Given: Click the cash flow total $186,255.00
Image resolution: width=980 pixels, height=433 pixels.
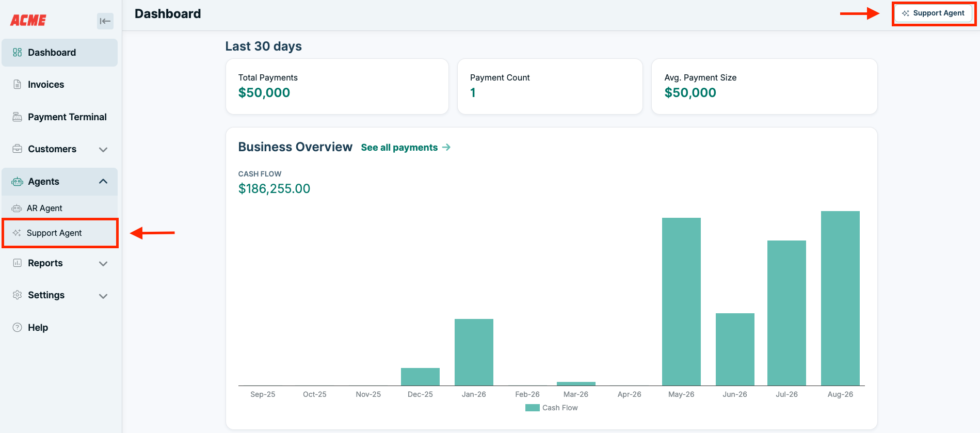Looking at the screenshot, I should pyautogui.click(x=275, y=189).
